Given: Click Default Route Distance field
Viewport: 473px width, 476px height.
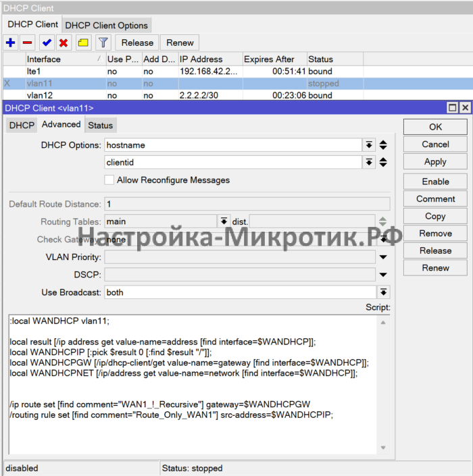Looking at the screenshot, I should [x=247, y=204].
